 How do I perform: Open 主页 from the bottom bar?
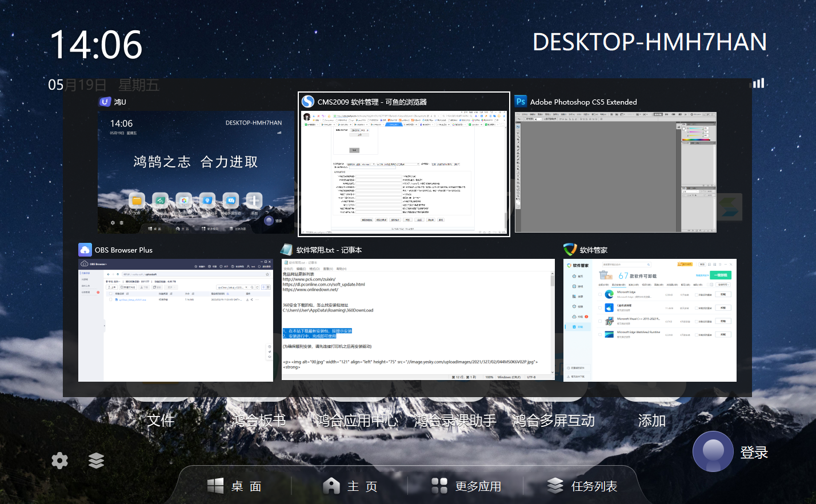tap(350, 486)
